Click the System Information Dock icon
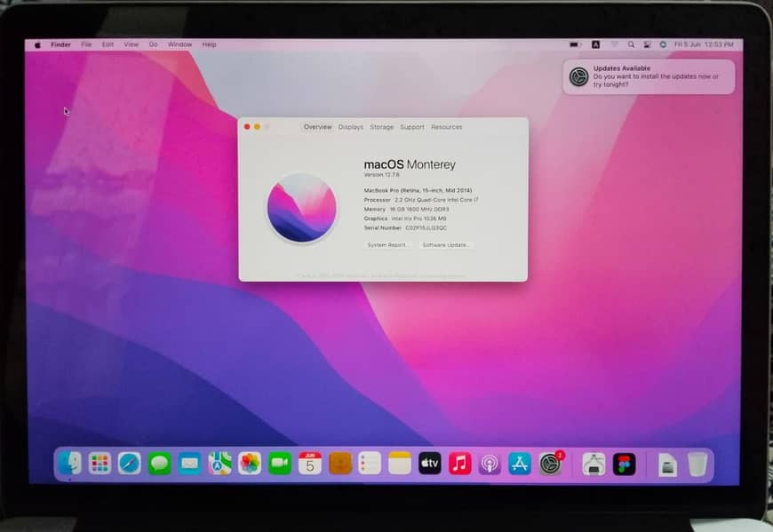This screenshot has height=532, width=773. [x=594, y=464]
